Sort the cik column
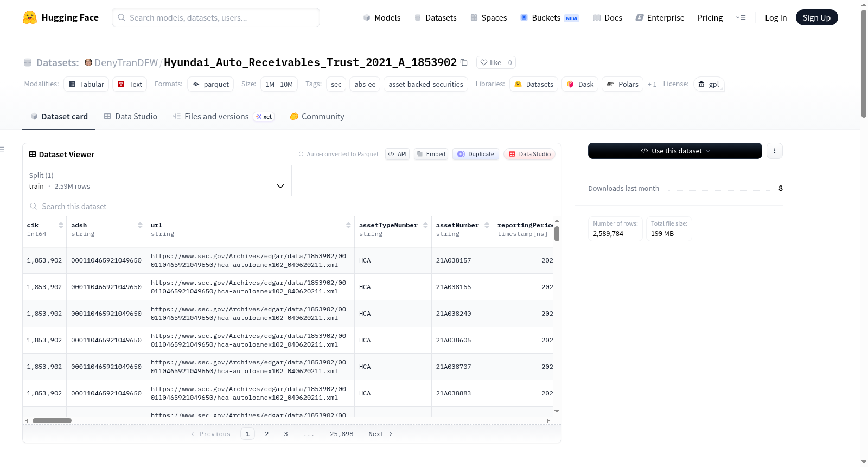Screen dimensions: 868x467 click(x=61, y=225)
